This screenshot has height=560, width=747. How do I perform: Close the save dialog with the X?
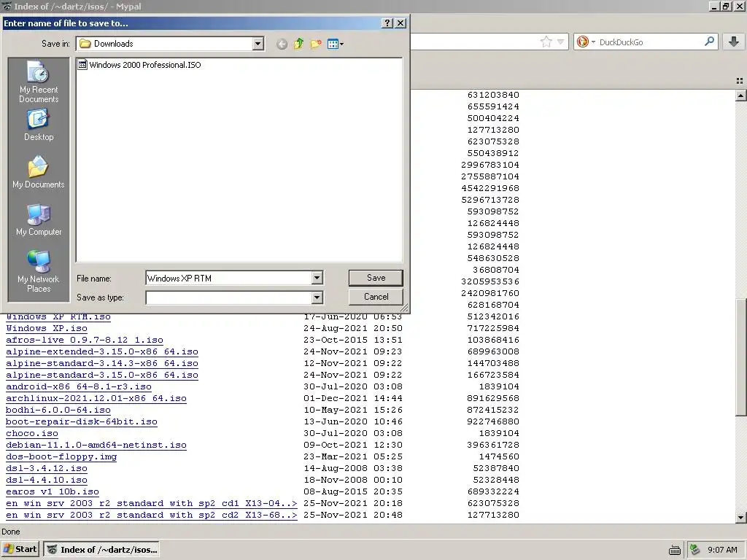400,23
